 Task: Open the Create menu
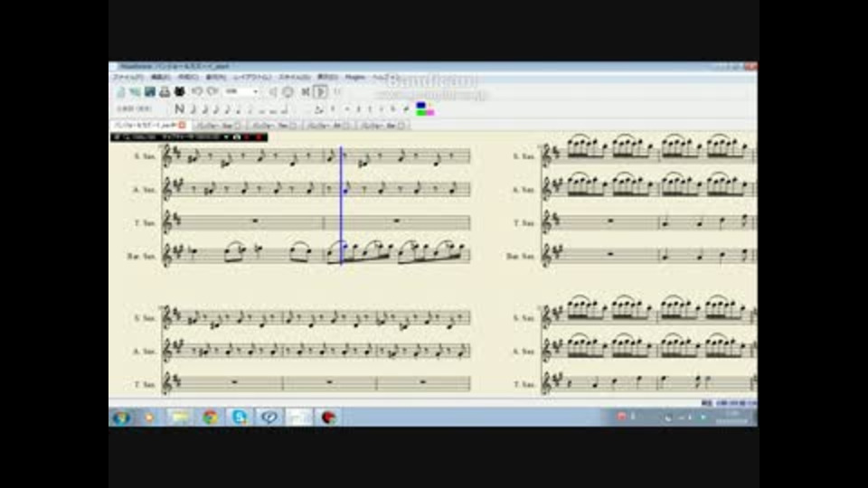[x=188, y=78]
